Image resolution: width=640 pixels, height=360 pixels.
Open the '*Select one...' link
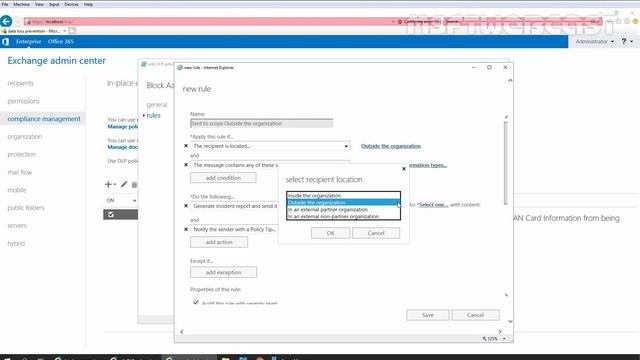tap(433, 205)
